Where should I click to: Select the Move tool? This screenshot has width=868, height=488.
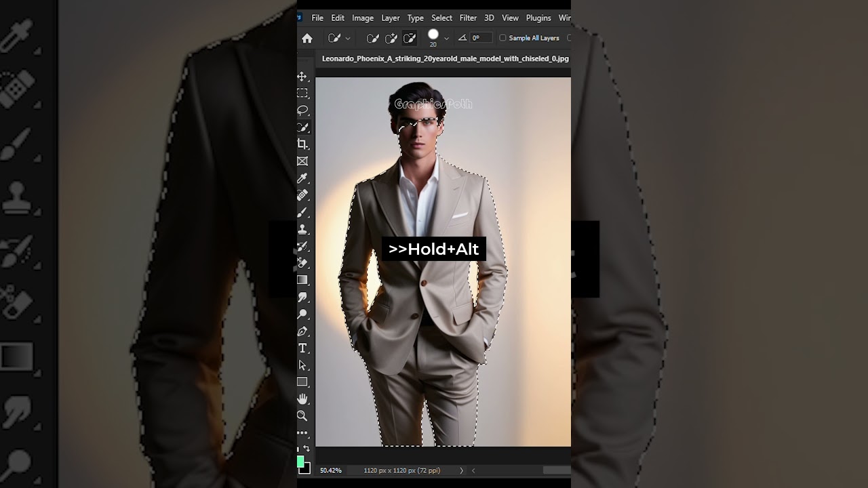[302, 77]
